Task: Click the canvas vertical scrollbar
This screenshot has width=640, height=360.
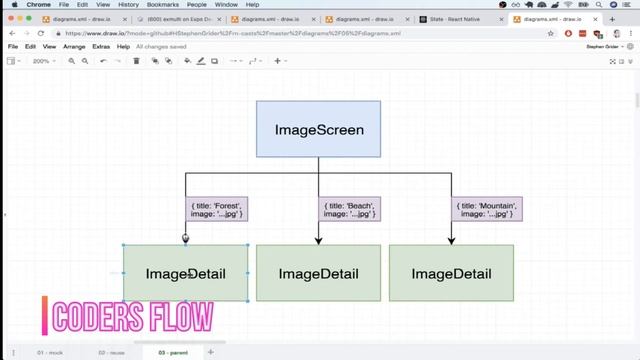Action: click(637, 100)
